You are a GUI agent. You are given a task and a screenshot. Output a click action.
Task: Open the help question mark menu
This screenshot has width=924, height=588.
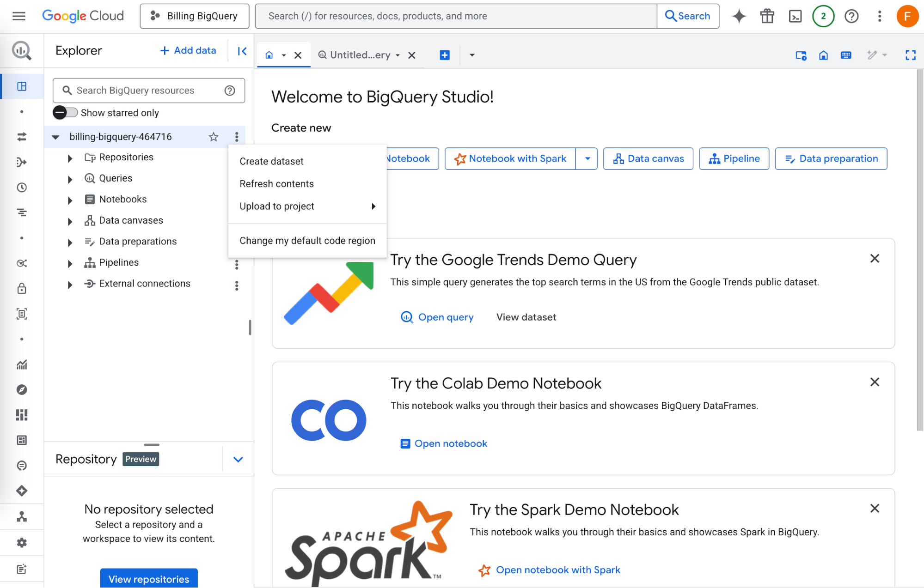point(851,16)
